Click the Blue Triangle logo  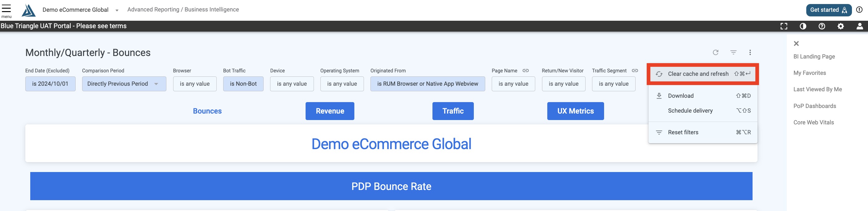pyautogui.click(x=29, y=10)
